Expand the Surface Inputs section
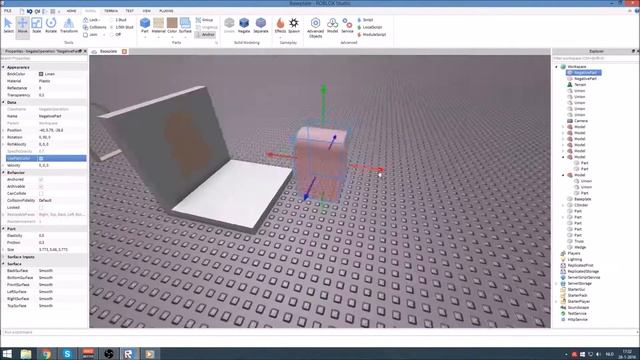 [3, 257]
